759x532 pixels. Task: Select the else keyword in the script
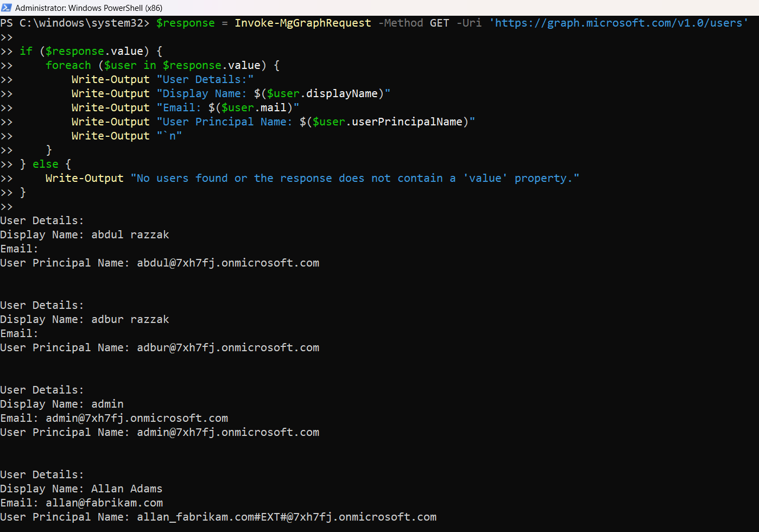click(x=46, y=163)
